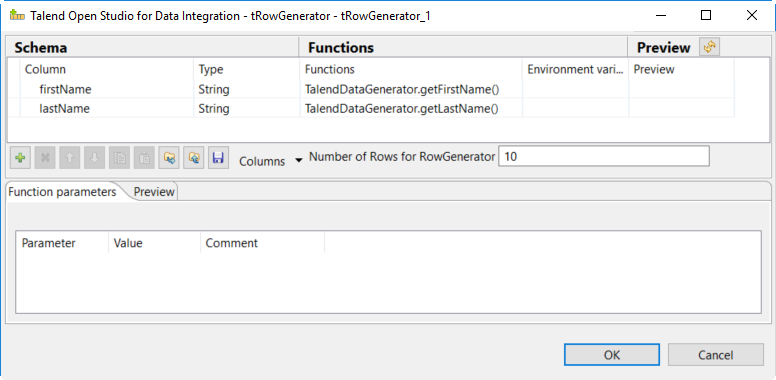Click the Number of Rows input field
Viewport: 776px width, 380px height.
(604, 156)
